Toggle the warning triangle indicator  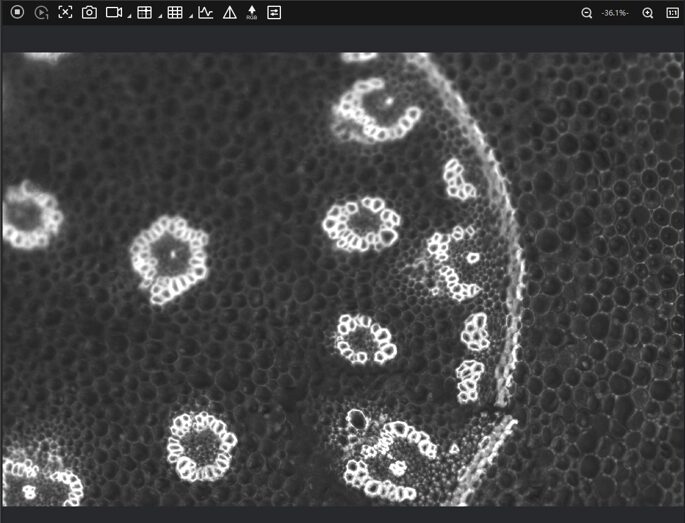[229, 13]
